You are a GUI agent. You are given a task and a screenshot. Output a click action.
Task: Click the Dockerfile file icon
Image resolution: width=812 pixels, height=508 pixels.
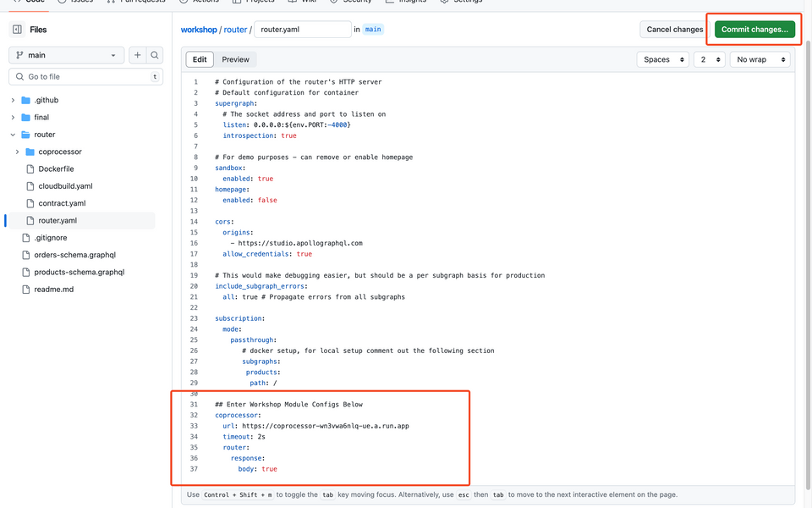tap(30, 169)
